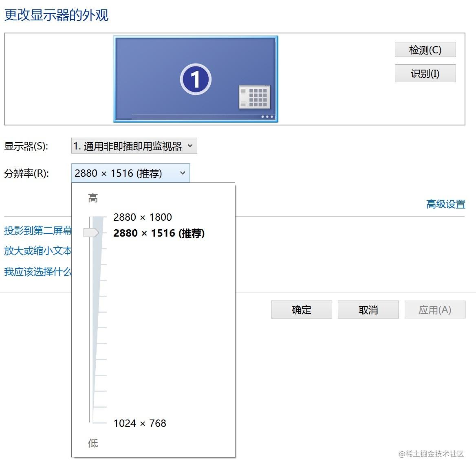Choose 2880 × 1516 (推荐) in list
476x470 pixels.
(x=159, y=233)
